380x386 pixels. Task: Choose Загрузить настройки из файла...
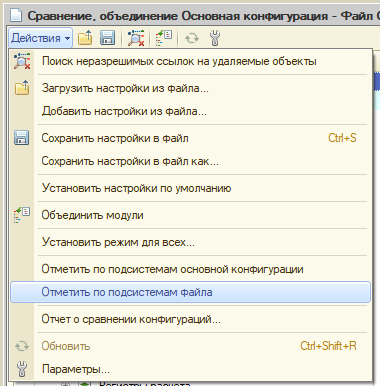point(191,88)
